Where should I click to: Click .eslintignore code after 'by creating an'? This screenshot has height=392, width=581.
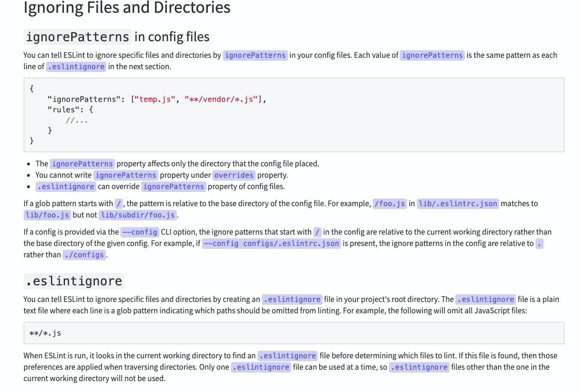click(292, 299)
